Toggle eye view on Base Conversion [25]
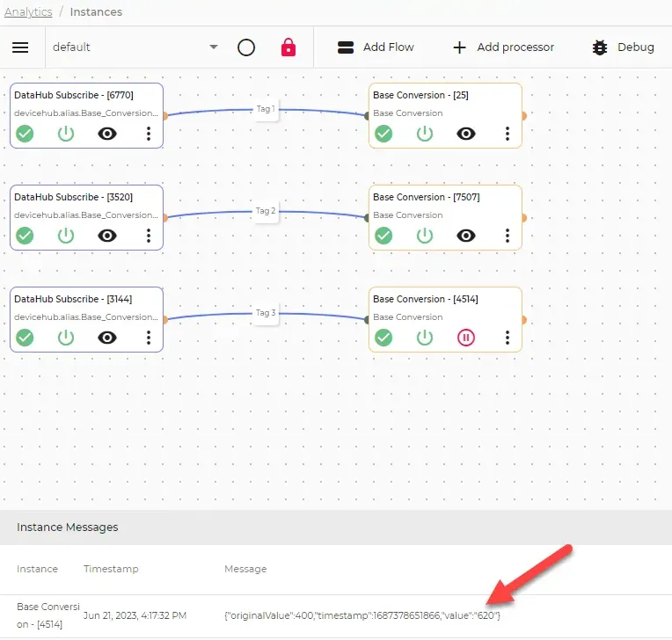This screenshot has width=672, height=640. coord(466,134)
